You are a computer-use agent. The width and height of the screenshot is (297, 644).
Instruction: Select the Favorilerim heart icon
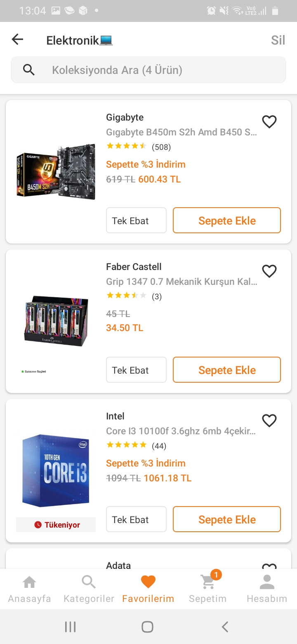[x=148, y=582]
